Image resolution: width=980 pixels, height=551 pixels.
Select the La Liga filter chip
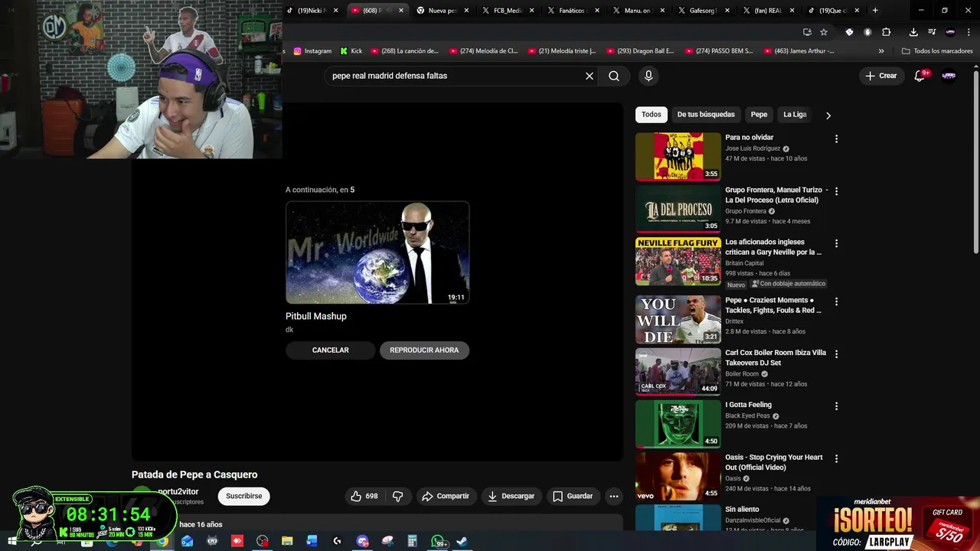795,115
